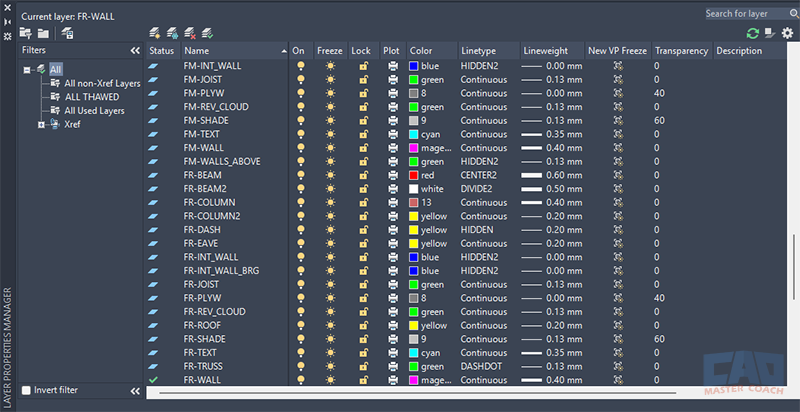Click the New Layer icon
This screenshot has height=412, width=800.
point(155,33)
